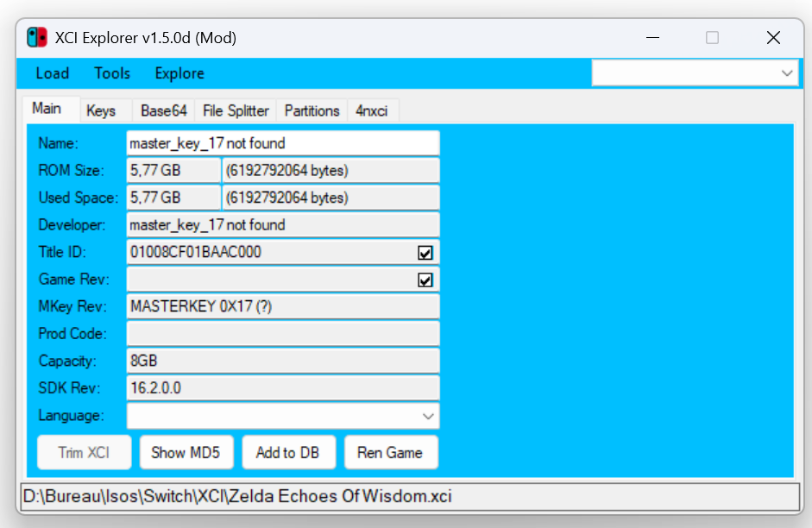The image size is (812, 528).
Task: Click the MKey Rev: label
Action: (72, 306)
